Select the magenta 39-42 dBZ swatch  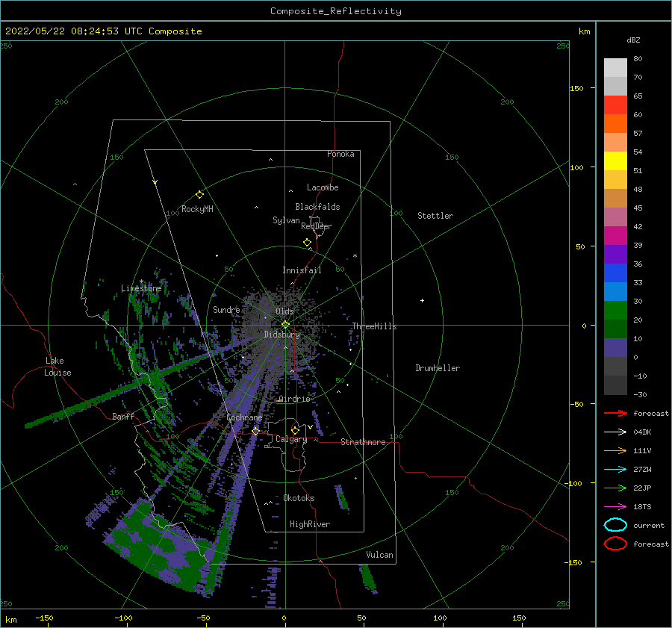coord(615,236)
